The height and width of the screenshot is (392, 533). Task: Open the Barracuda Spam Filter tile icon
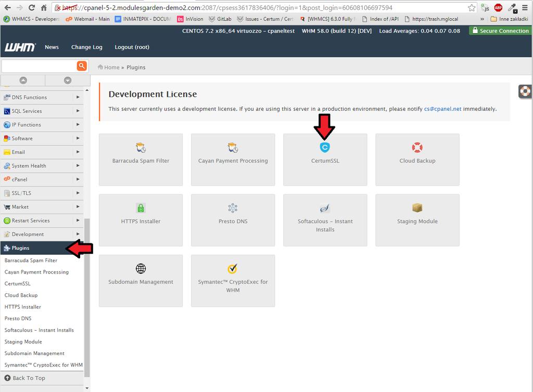pyautogui.click(x=141, y=147)
